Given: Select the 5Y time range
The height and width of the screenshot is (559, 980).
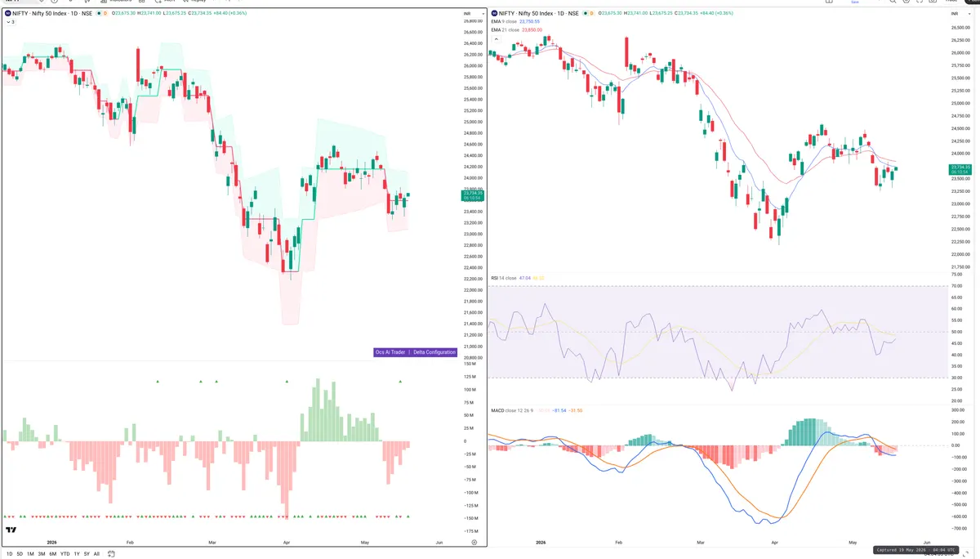Looking at the screenshot, I should (87, 554).
